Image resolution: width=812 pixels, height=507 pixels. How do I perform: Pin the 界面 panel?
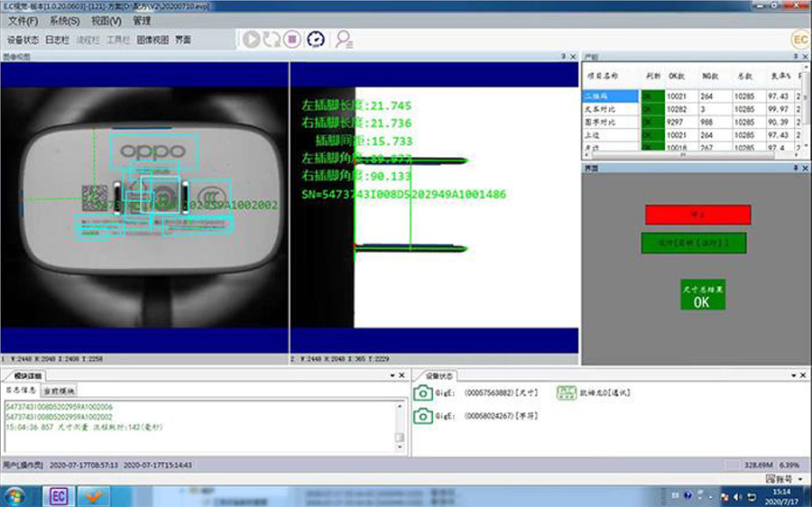click(x=796, y=168)
